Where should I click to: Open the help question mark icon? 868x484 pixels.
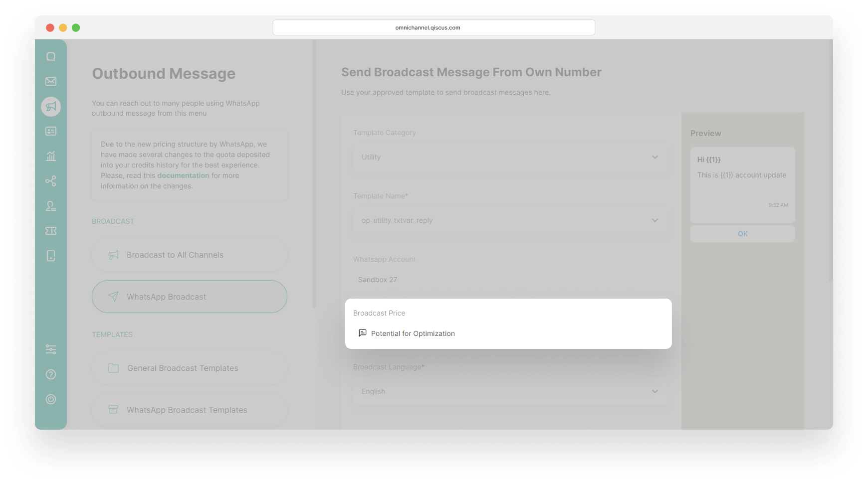point(51,374)
